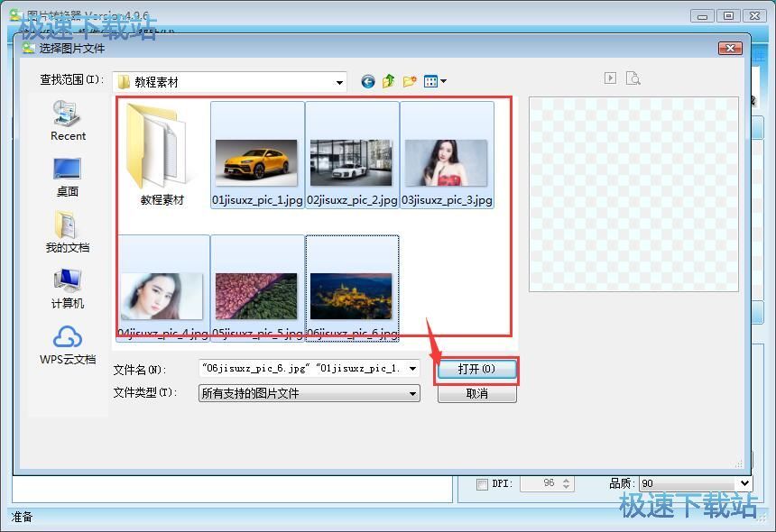Select 桌面 in the places sidebar
This screenshot has height=532, width=776.
tap(67, 177)
